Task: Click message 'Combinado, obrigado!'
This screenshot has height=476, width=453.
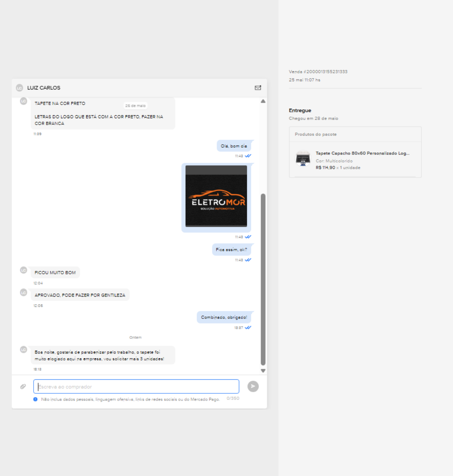Action: 224,317
